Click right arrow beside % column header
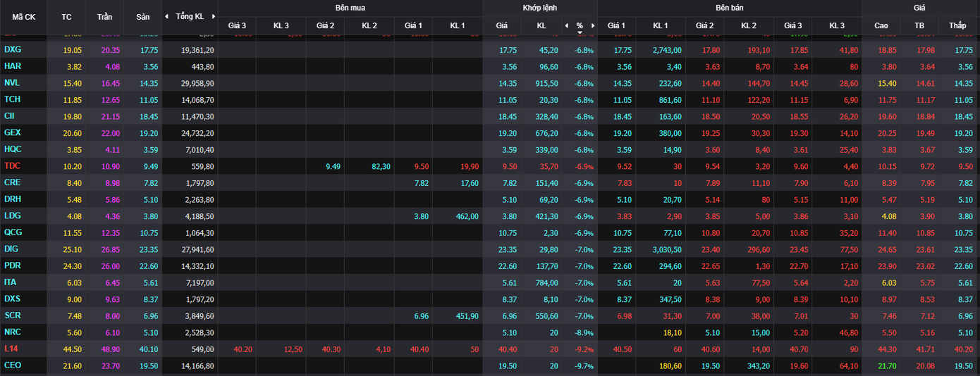980x376 pixels. tap(593, 25)
